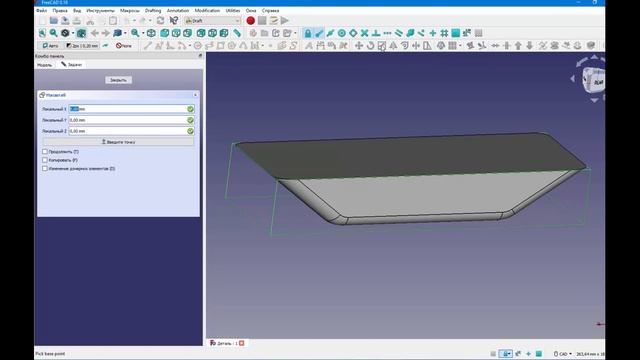Viewport: 640px width, 360px height.
Task: Click the Закрыть button
Action: click(x=118, y=80)
